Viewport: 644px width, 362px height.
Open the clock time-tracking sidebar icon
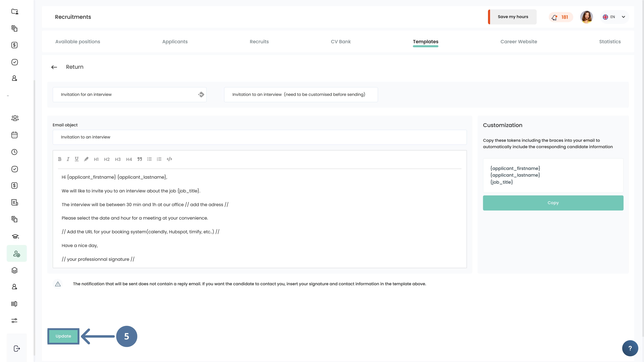14,152
